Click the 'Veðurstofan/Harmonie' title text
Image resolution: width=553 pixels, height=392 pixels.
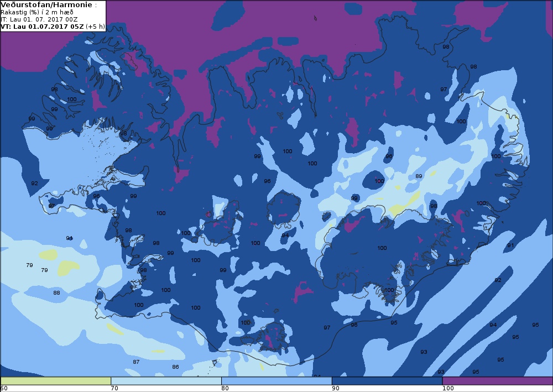pyautogui.click(x=46, y=5)
